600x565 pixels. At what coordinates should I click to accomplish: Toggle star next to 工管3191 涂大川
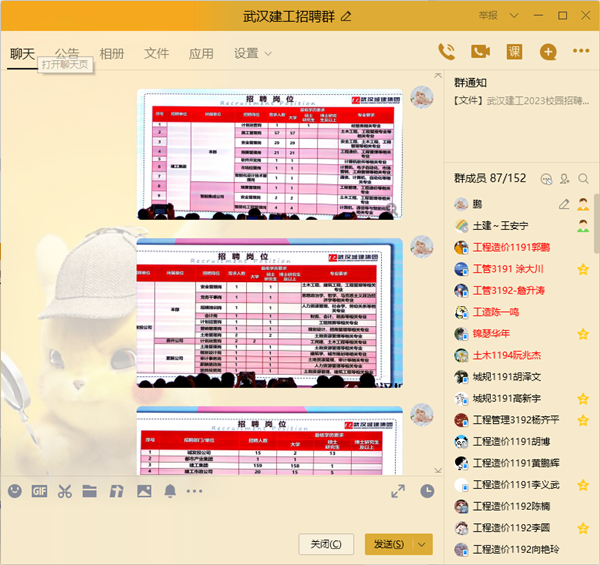pos(583,269)
